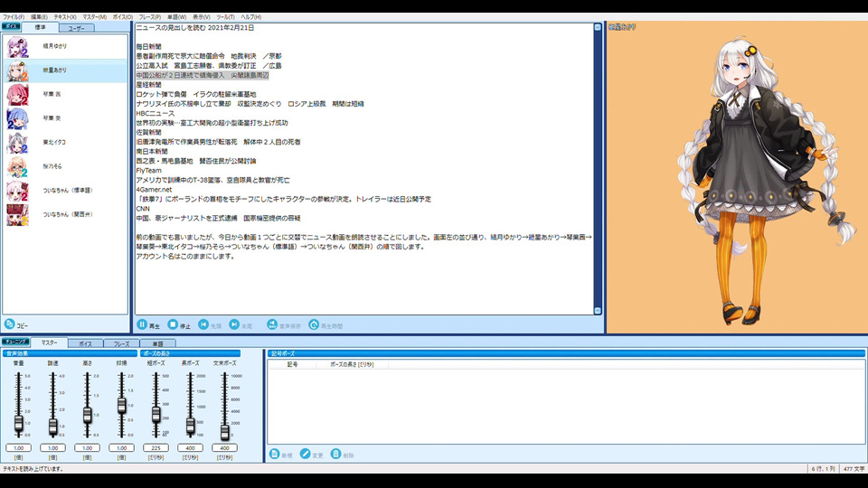The height and width of the screenshot is (488, 868).
Task: Select the ボイス tuning tab
Action: pos(85,343)
